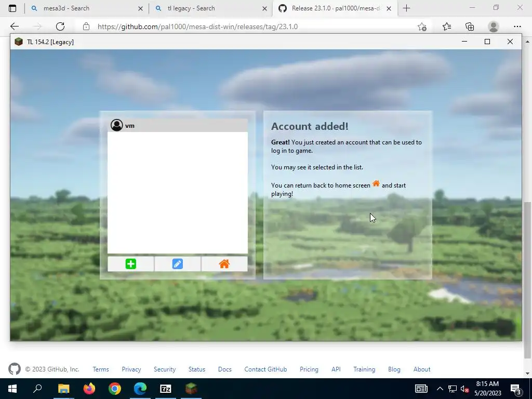This screenshot has width=532, height=399.
Task: Close the Release 23.1.0 tab
Action: [389, 8]
